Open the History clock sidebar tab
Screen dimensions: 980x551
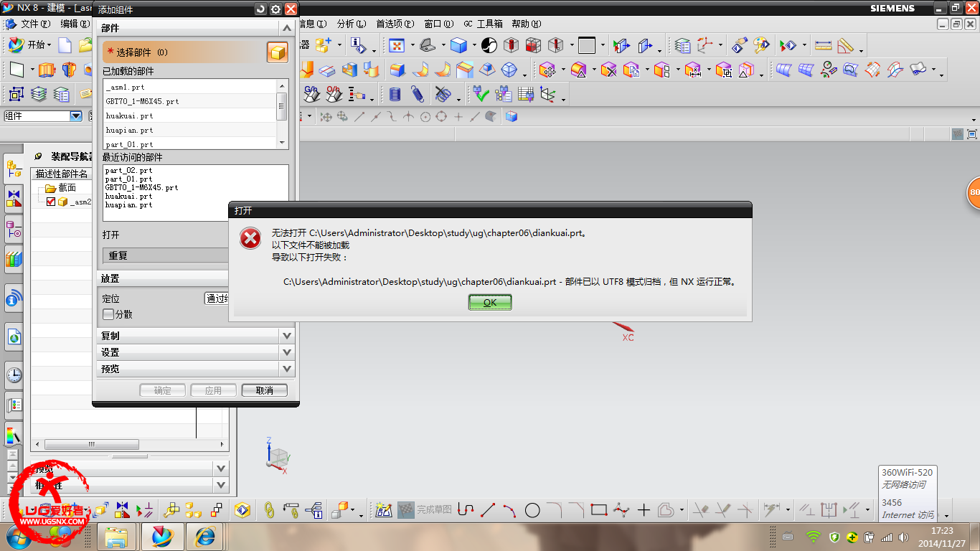[14, 375]
